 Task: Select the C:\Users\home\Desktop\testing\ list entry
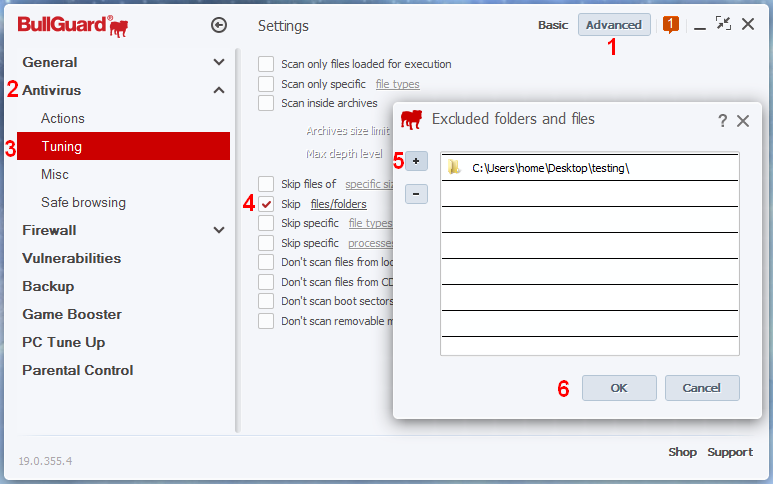[551, 168]
